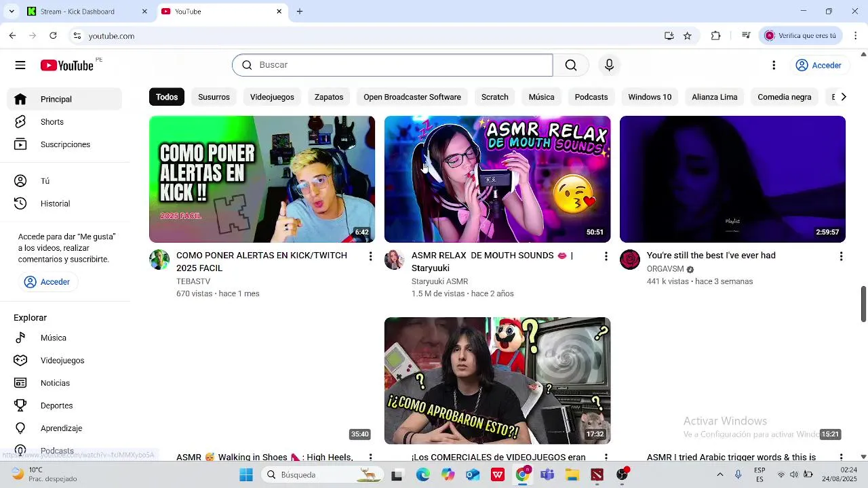Image resolution: width=868 pixels, height=488 pixels.
Task: Select the Alianza Lima filter chip
Action: pos(715,97)
